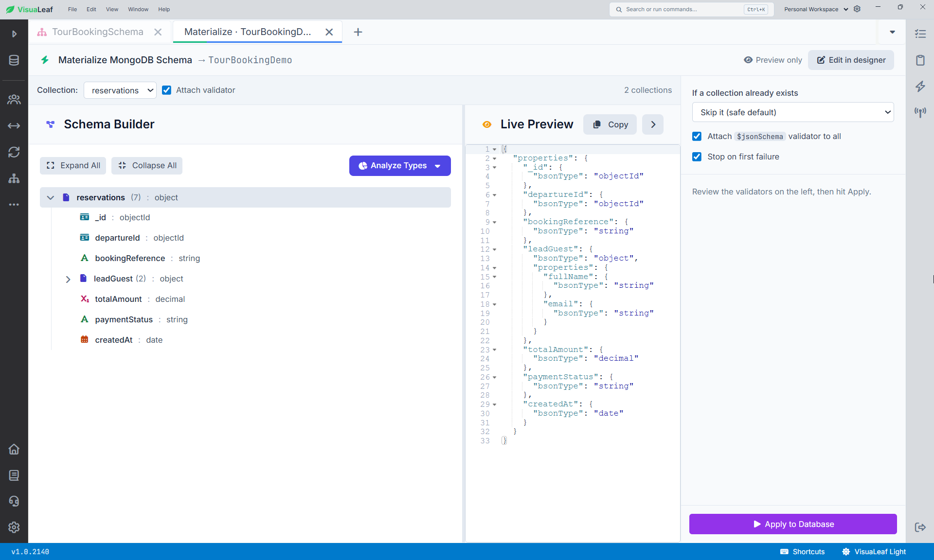Collapse the reservations root node
The image size is (934, 560).
click(x=51, y=197)
